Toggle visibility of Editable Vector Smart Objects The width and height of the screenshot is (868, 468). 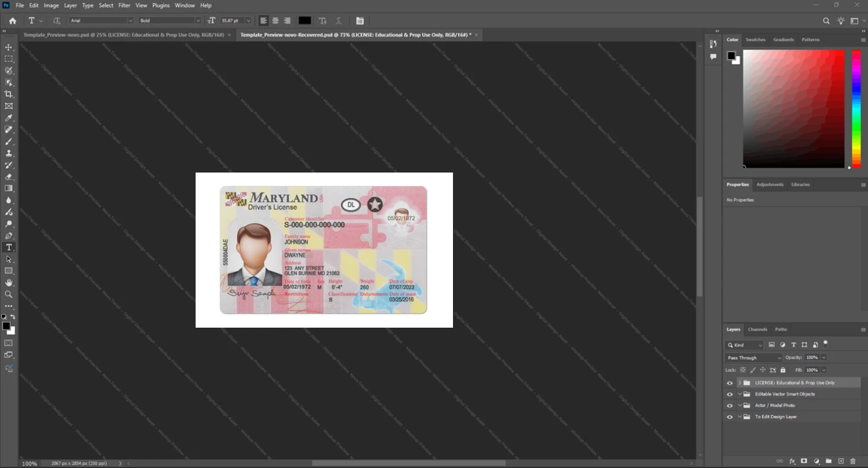coord(730,394)
